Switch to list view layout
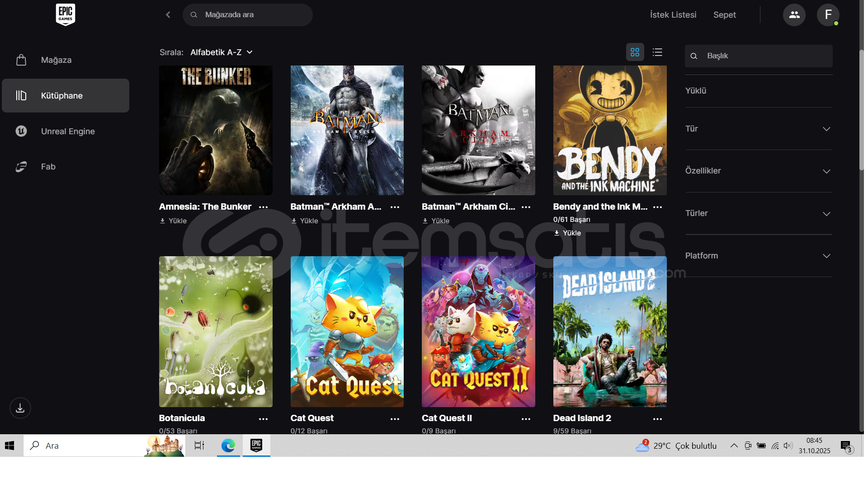The image size is (868, 488). 657,52
